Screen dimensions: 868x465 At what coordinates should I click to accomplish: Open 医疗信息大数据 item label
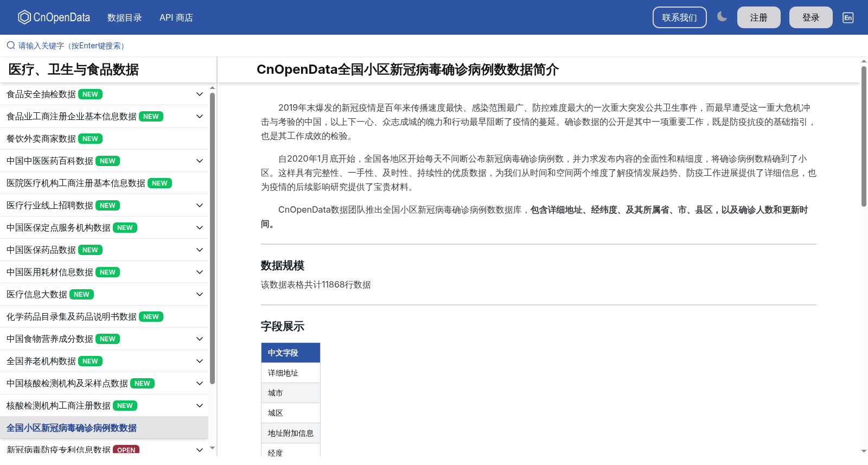37,295
